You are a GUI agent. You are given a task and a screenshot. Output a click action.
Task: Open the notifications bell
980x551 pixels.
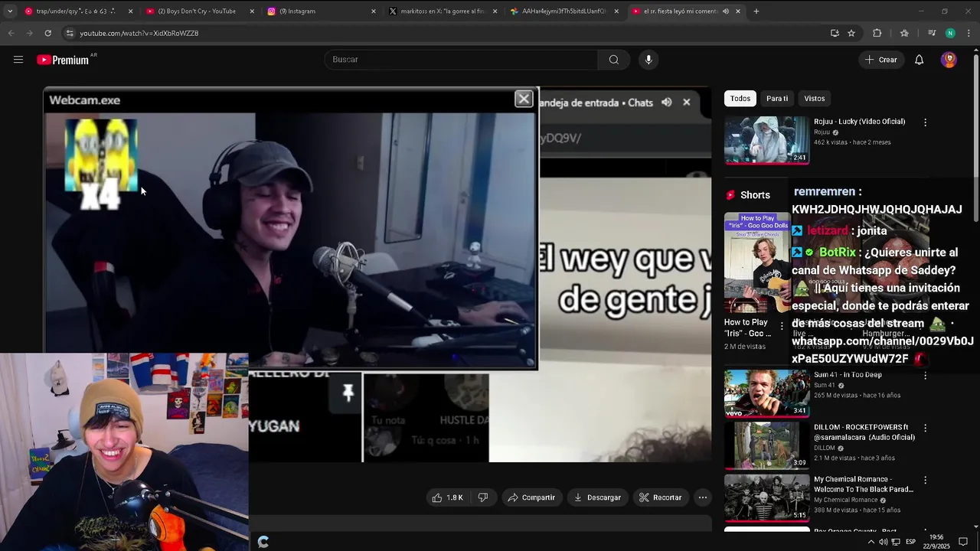[920, 60]
